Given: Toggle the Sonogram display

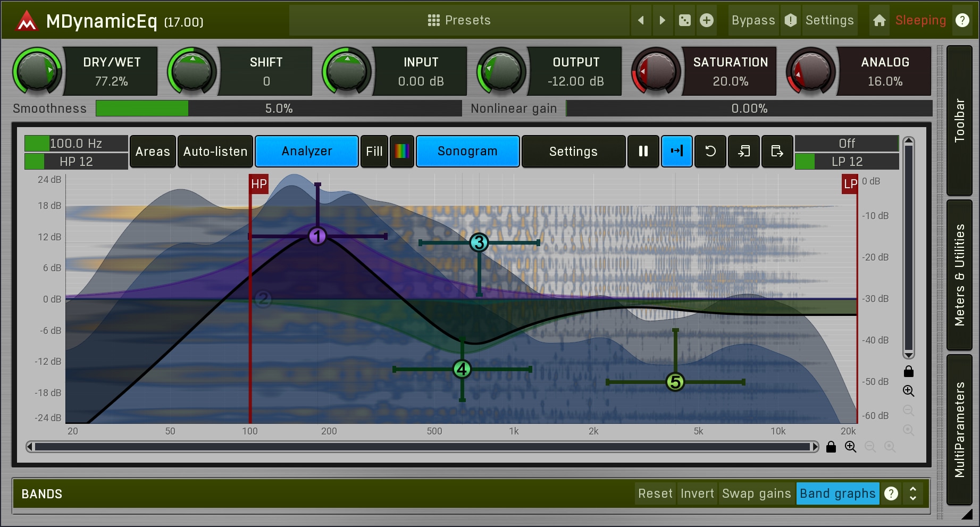Looking at the screenshot, I should click(467, 152).
